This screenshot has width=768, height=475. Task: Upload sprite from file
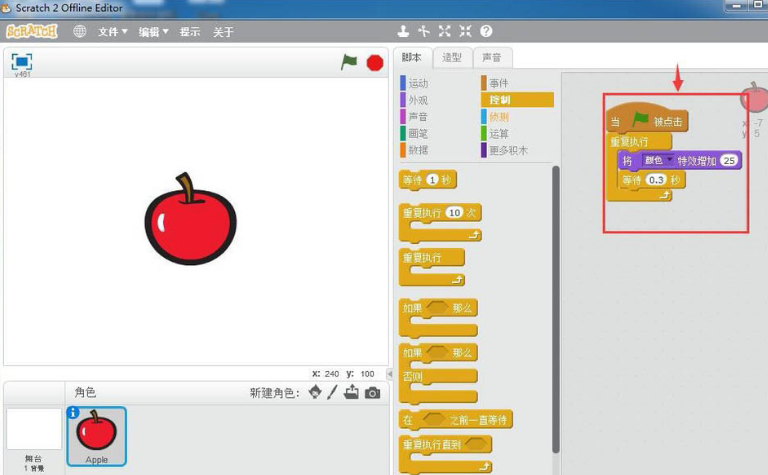point(351,393)
